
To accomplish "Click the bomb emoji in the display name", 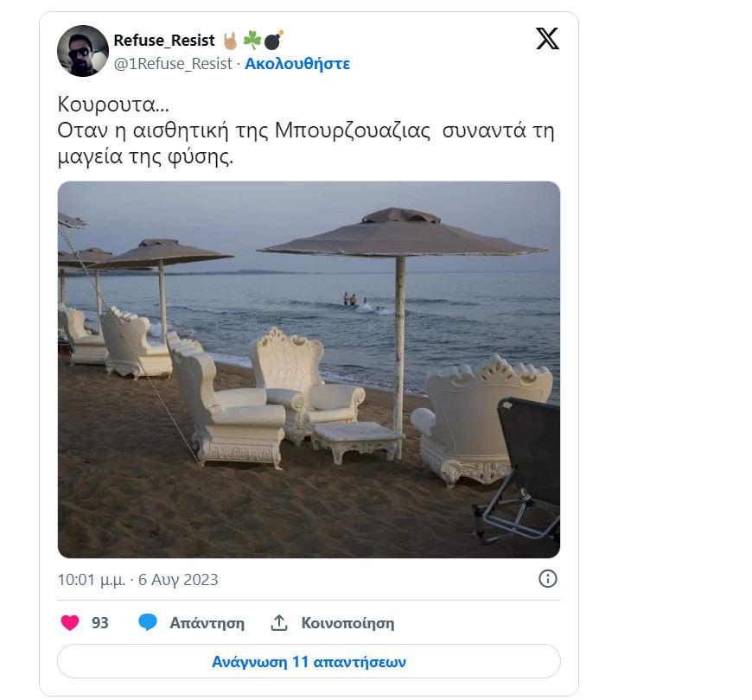I will coord(273,41).
